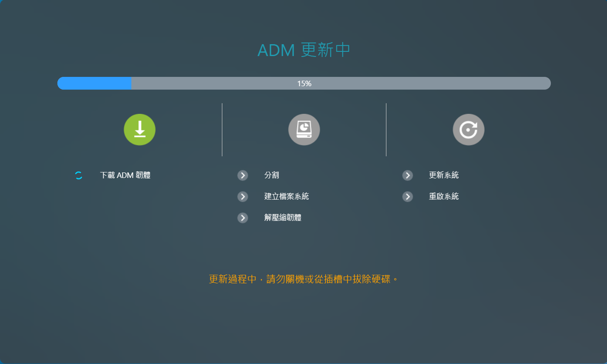Select the 建立檔案系統 step label

[286, 197]
